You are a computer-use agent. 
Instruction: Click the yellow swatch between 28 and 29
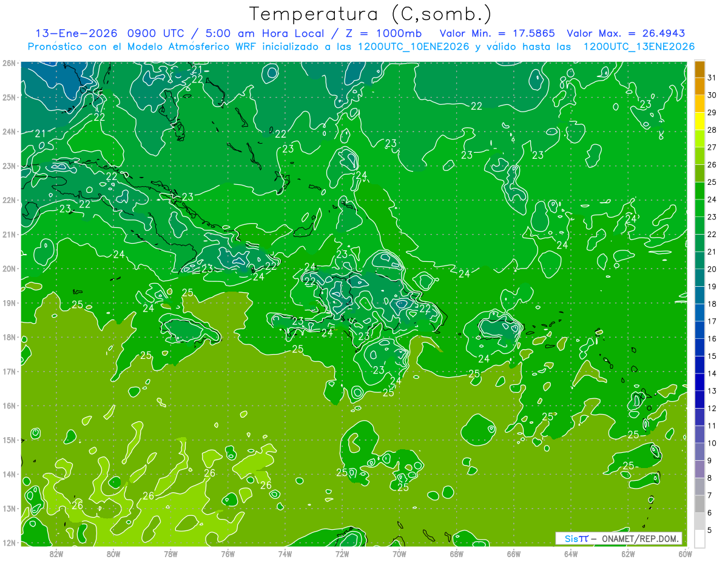(x=699, y=121)
